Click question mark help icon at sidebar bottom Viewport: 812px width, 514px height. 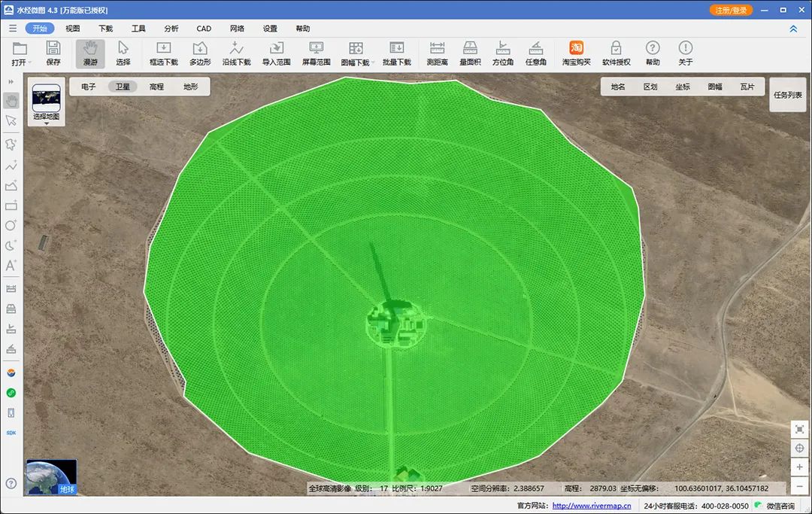tap(11, 483)
